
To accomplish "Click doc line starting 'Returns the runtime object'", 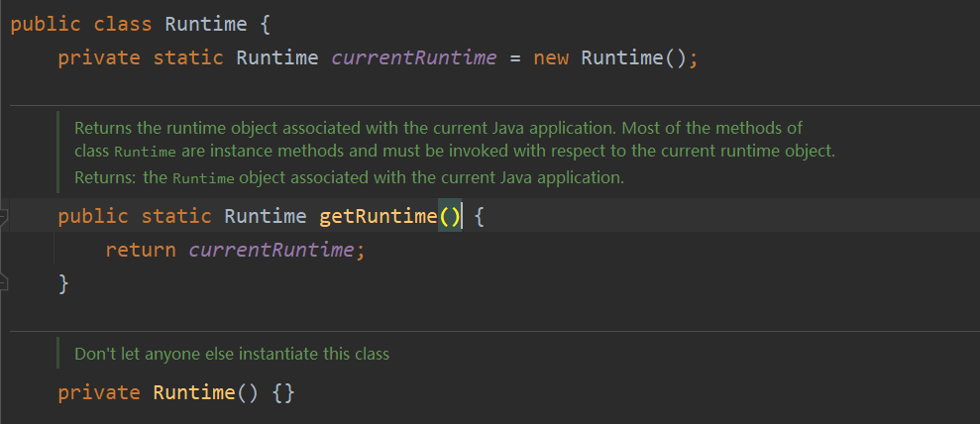I will (438, 128).
